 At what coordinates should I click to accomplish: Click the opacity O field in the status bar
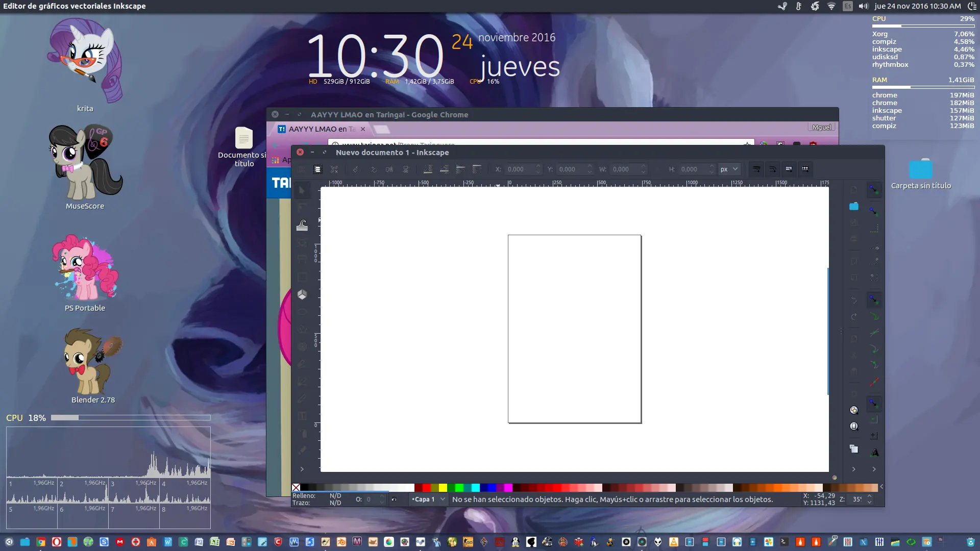click(370, 500)
